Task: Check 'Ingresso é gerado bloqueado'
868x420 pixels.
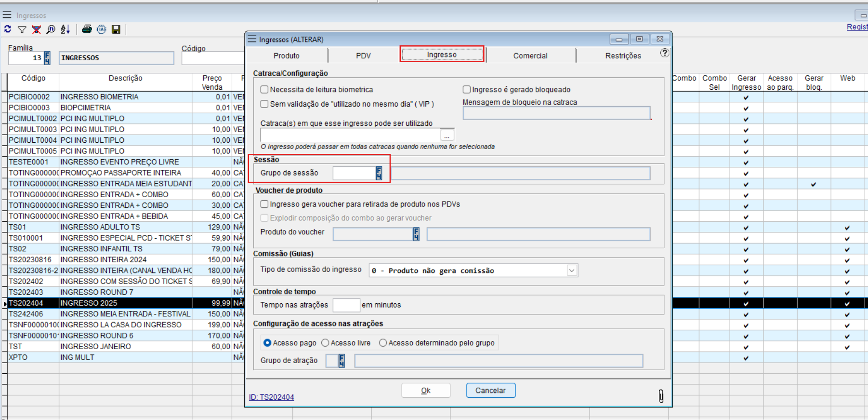Action: [x=466, y=90]
